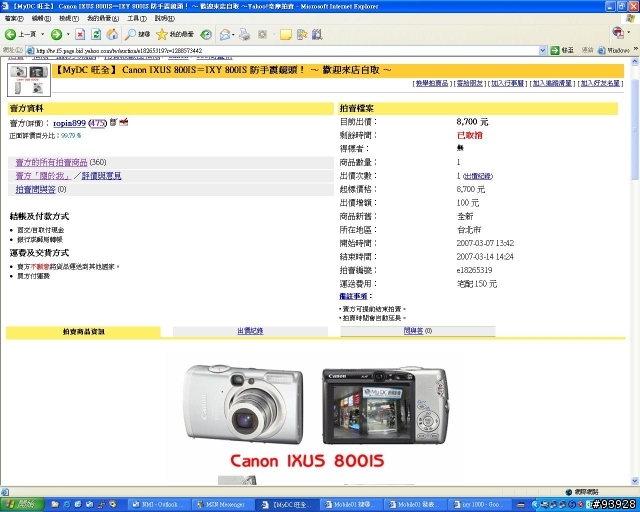This screenshot has width=640, height=512.
Task: Click the page scrollbar down arrow
Action: pos(635,481)
